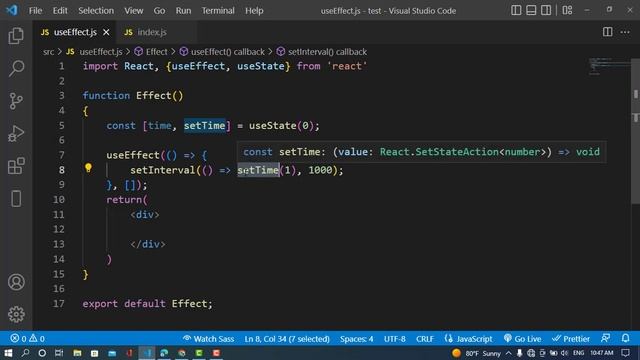Open editor More Actions ellipsis menu
The height and width of the screenshot is (360, 640).
click(625, 32)
